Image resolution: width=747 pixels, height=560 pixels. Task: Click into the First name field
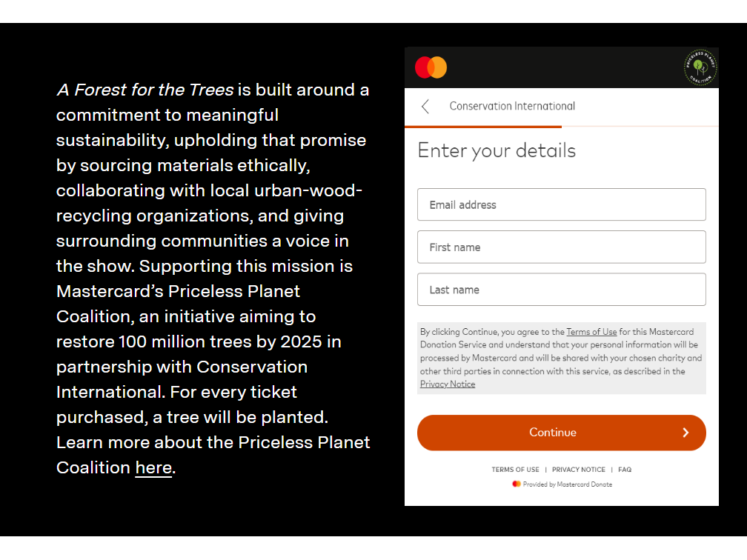pyautogui.click(x=561, y=247)
